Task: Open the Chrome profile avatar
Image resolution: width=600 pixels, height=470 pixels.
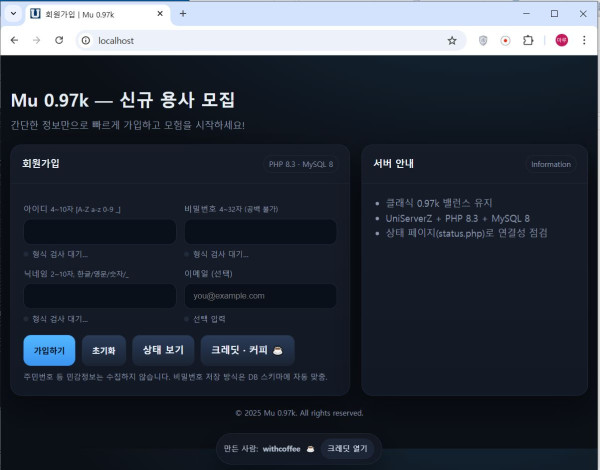Action: pyautogui.click(x=561, y=40)
